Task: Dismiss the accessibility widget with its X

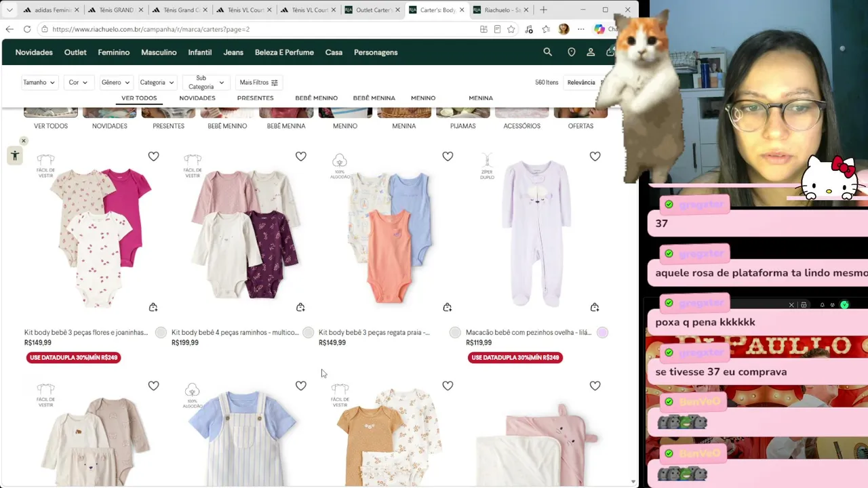Action: click(x=23, y=141)
